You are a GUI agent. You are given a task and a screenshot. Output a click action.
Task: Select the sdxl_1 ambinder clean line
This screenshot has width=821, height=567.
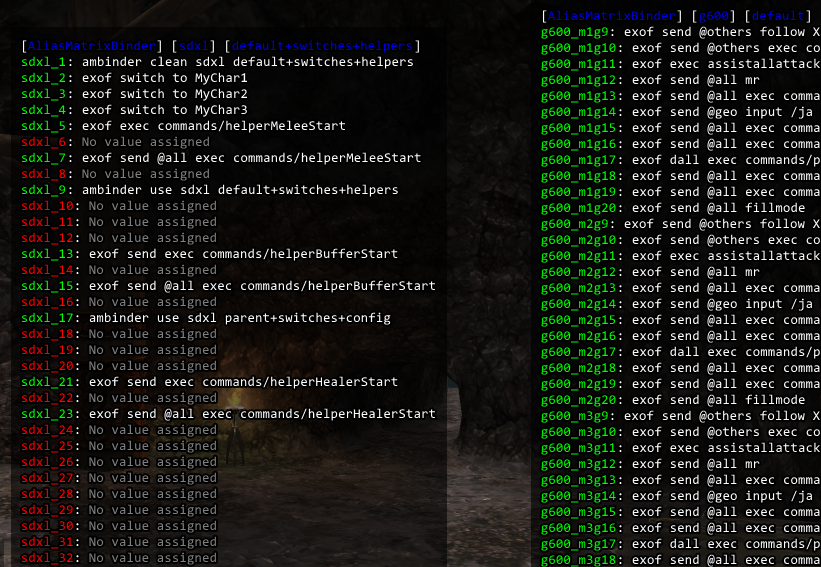[x=217, y=62]
